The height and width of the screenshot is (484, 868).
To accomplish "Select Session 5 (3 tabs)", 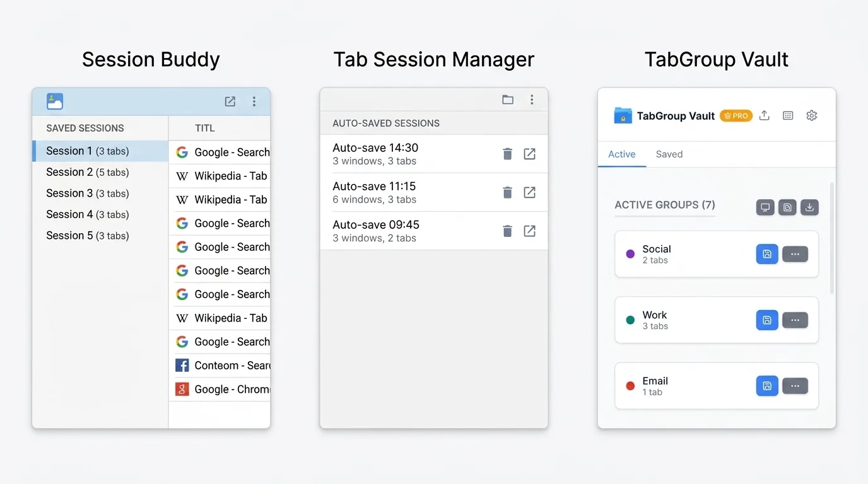I will pyautogui.click(x=100, y=236).
